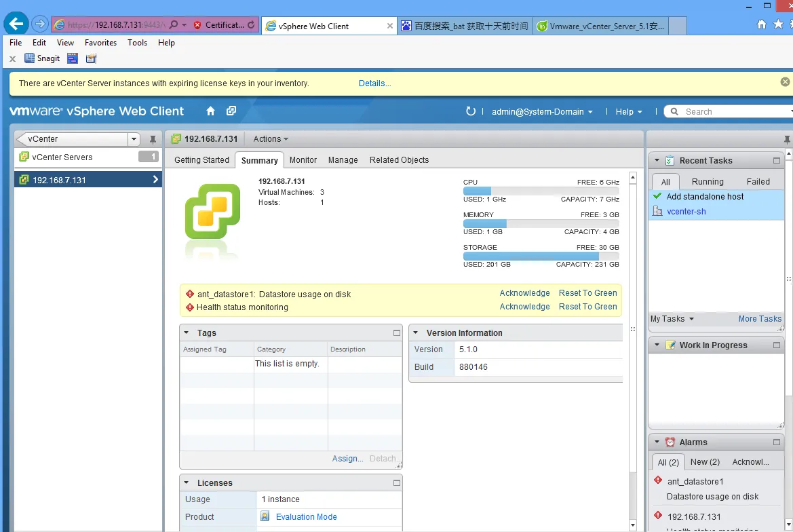Minimize the Licenses panel
793x532 pixels.
pos(396,483)
